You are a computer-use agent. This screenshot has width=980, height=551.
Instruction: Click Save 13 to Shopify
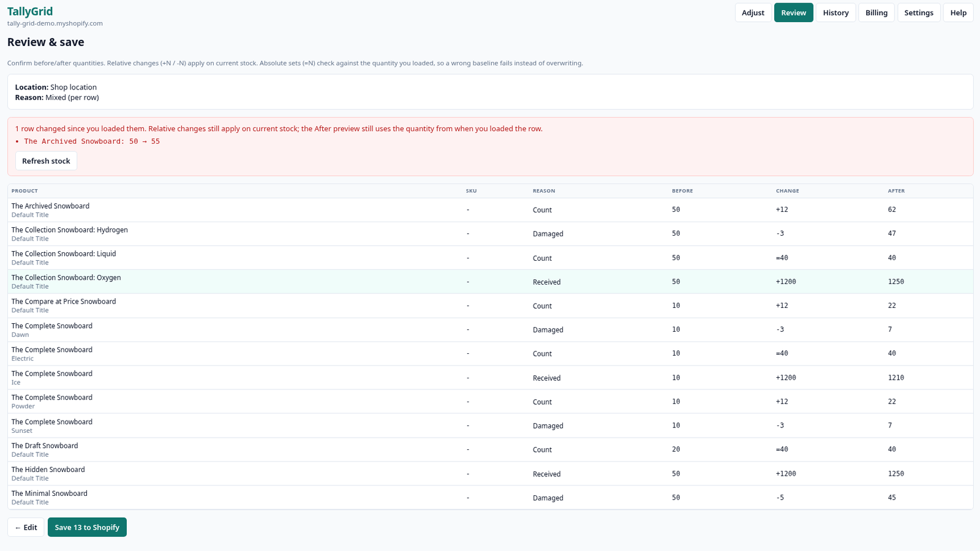[x=87, y=527]
